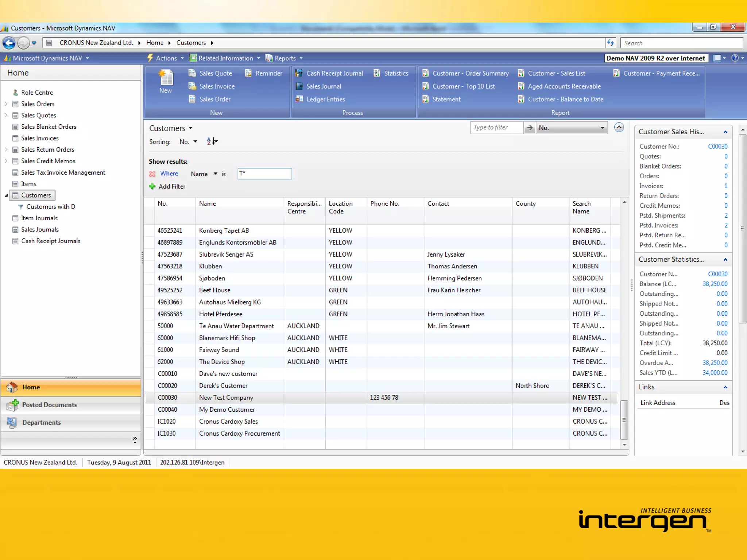Collapse the Customers tree node
Screen dimensions: 747x560
pyautogui.click(x=6, y=195)
